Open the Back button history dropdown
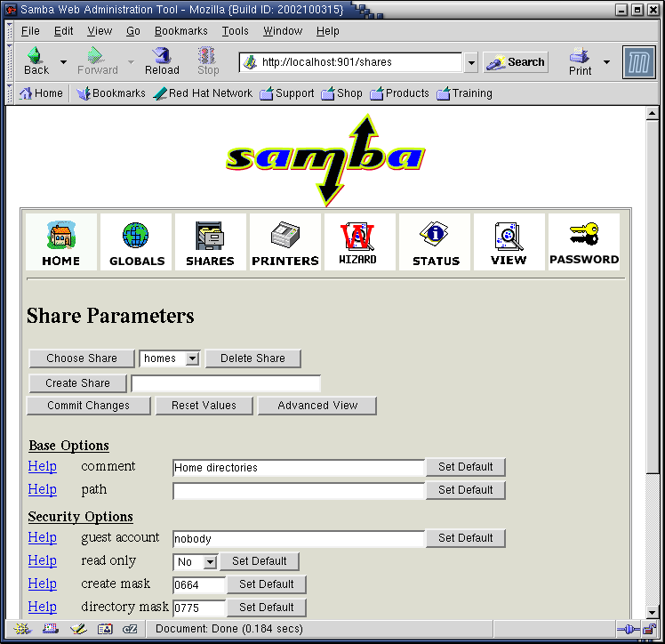This screenshot has width=665, height=644. (x=64, y=62)
